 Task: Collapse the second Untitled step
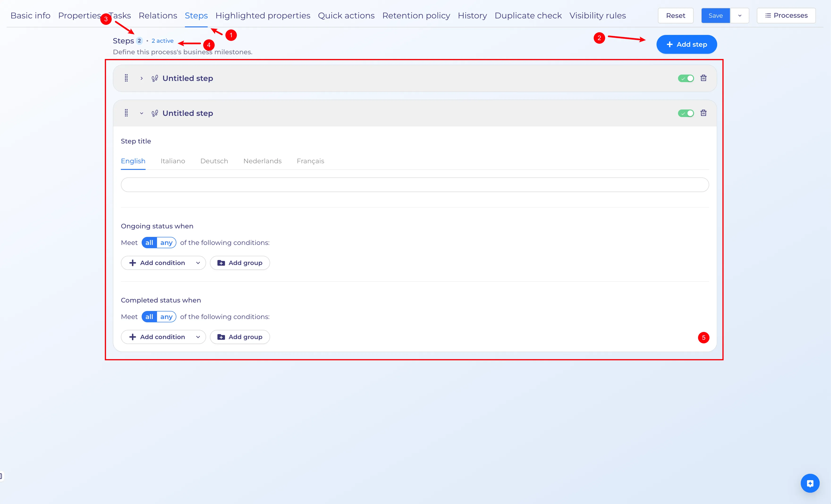click(x=141, y=113)
